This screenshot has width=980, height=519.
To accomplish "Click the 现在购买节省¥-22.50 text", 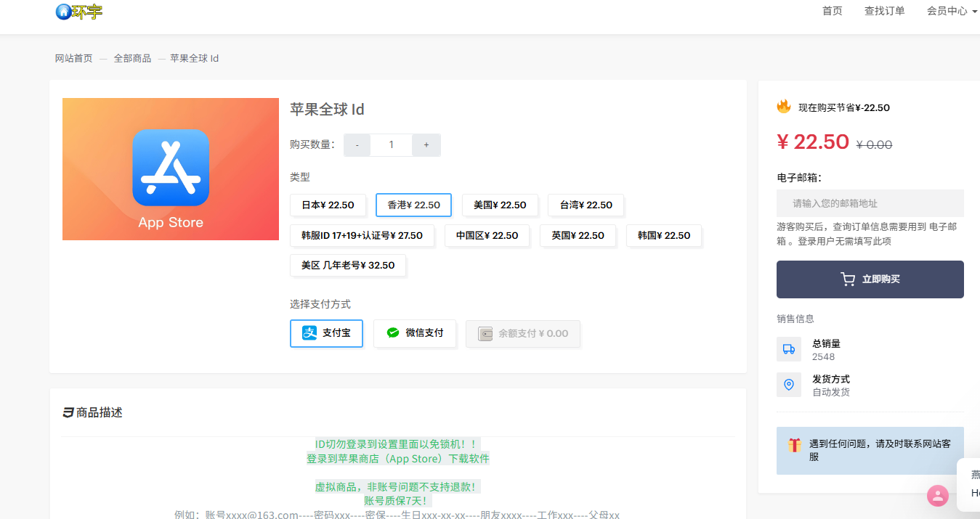I will point(844,107).
